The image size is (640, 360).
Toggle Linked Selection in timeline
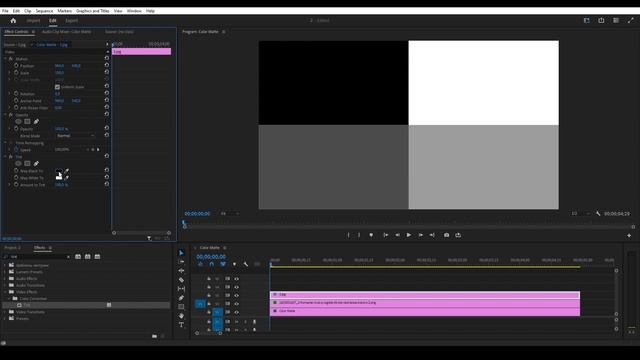click(x=223, y=264)
